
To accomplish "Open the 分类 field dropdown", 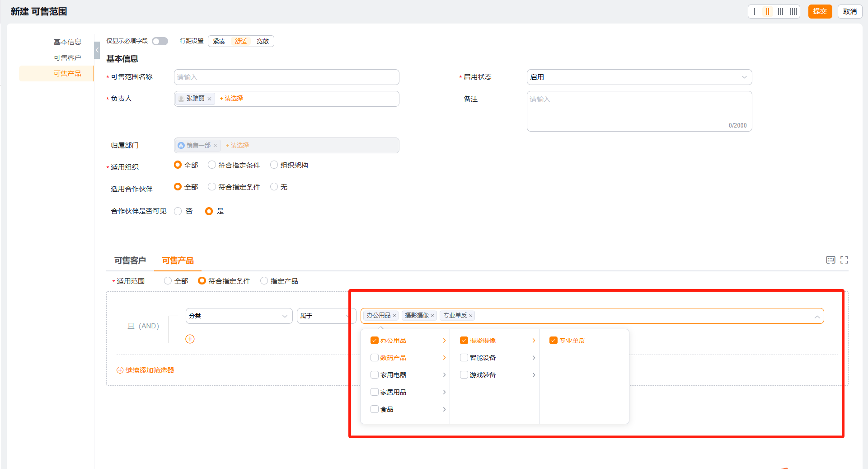I will pos(239,316).
